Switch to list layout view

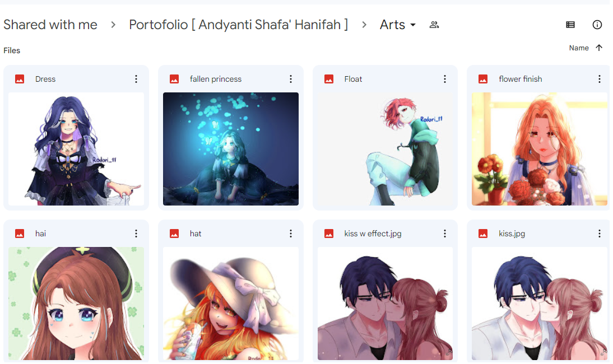click(570, 25)
